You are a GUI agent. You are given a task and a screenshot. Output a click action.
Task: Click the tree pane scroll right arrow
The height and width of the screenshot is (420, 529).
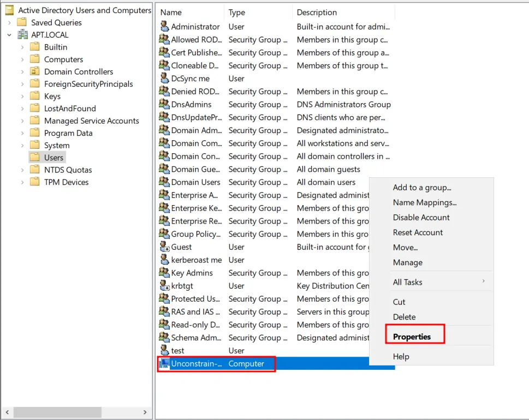click(145, 412)
